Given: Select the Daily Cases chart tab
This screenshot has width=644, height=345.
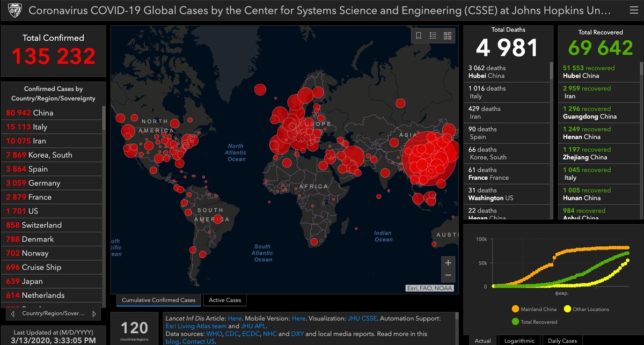Looking at the screenshot, I should [562, 340].
